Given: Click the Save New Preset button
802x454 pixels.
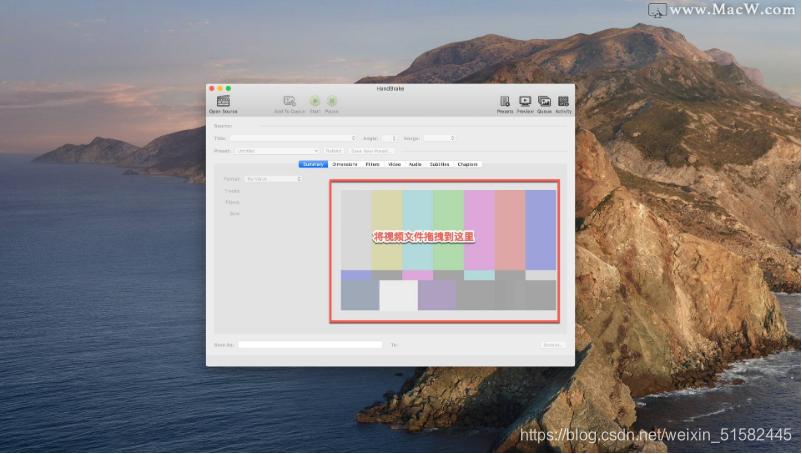Looking at the screenshot, I should click(370, 151).
